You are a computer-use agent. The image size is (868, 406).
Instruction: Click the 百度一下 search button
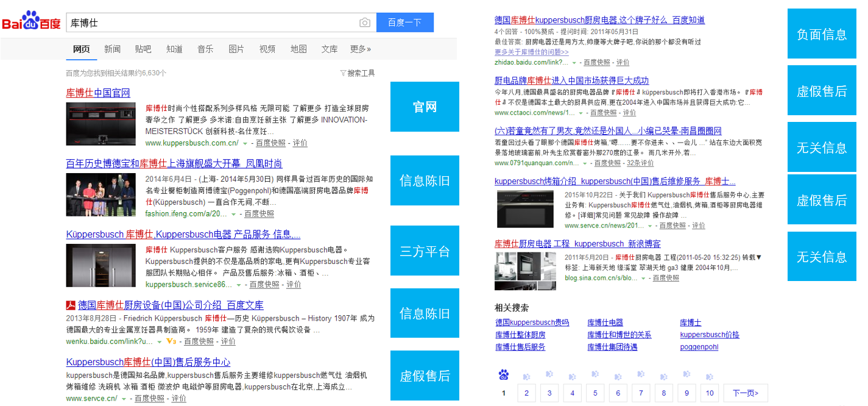(405, 23)
